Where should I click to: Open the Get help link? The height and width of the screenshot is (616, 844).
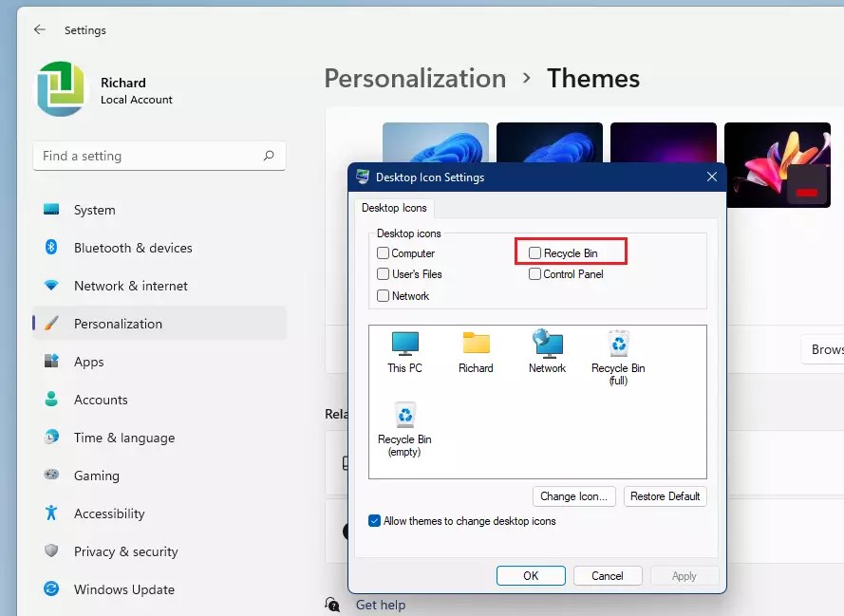(379, 605)
